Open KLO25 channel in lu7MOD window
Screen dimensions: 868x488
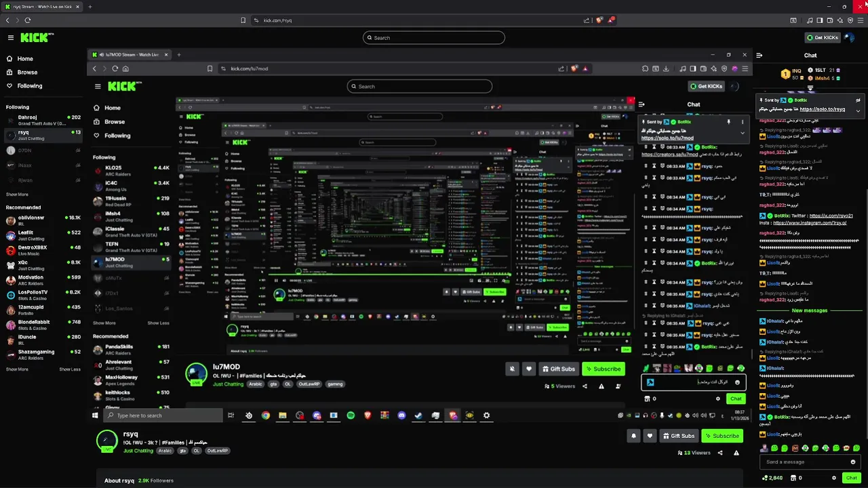point(131,169)
